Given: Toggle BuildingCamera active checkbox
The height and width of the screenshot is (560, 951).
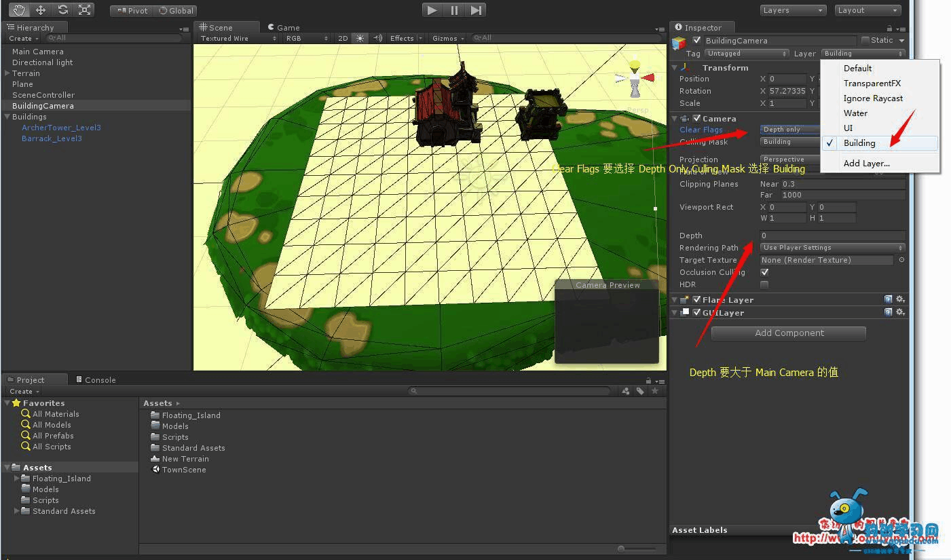Looking at the screenshot, I should point(697,40).
